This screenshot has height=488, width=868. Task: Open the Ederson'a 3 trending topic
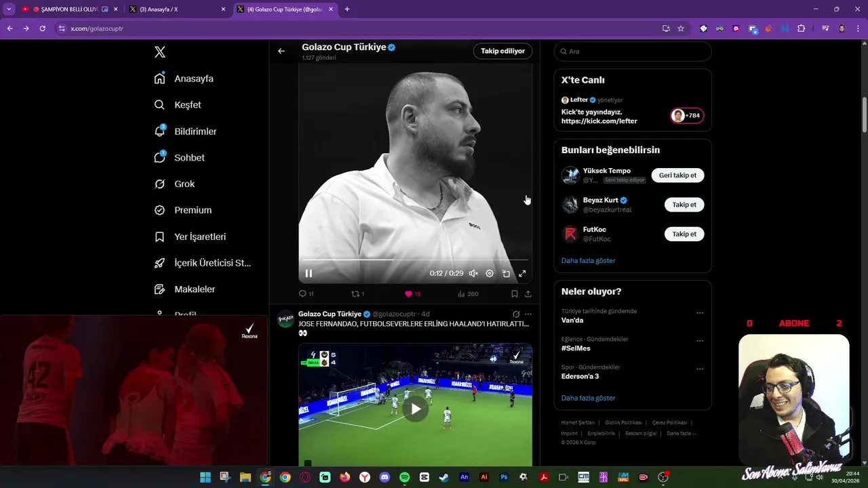coord(580,376)
